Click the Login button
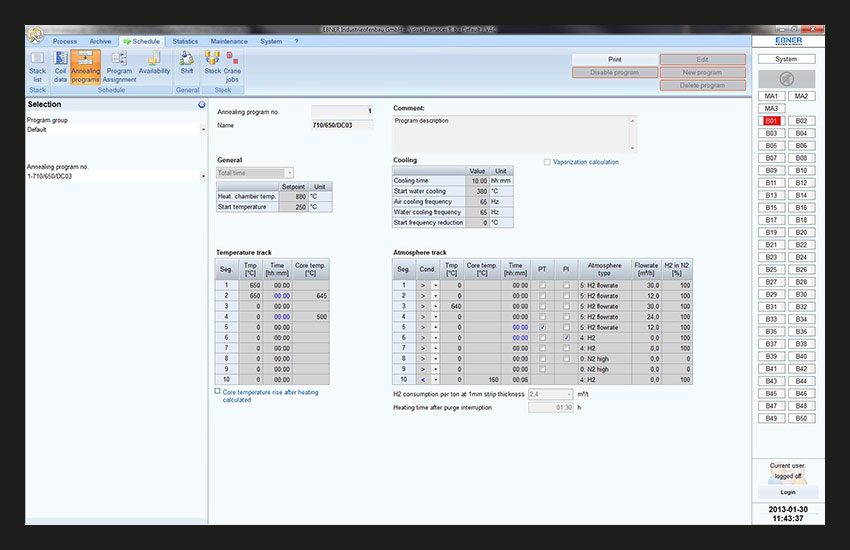 point(788,492)
